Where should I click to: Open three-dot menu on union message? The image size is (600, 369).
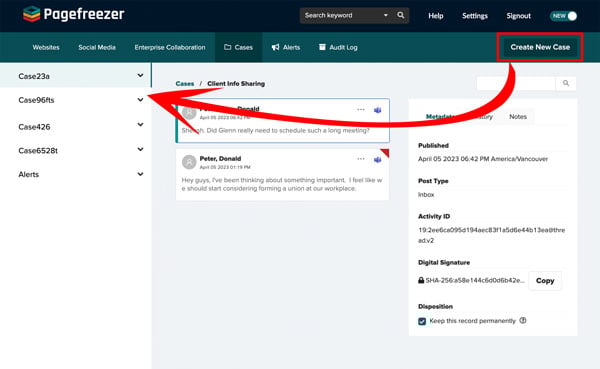click(x=360, y=159)
